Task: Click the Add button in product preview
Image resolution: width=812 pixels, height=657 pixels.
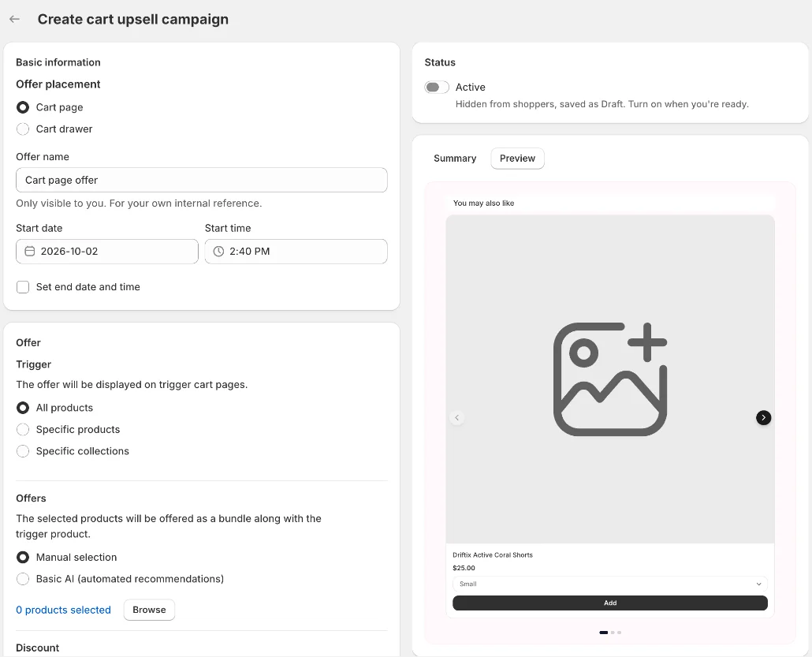Action: 610,603
